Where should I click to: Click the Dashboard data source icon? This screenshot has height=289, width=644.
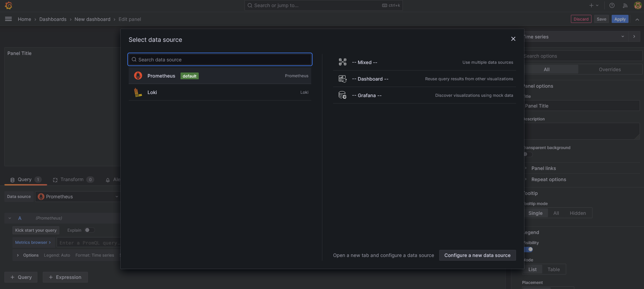point(343,79)
